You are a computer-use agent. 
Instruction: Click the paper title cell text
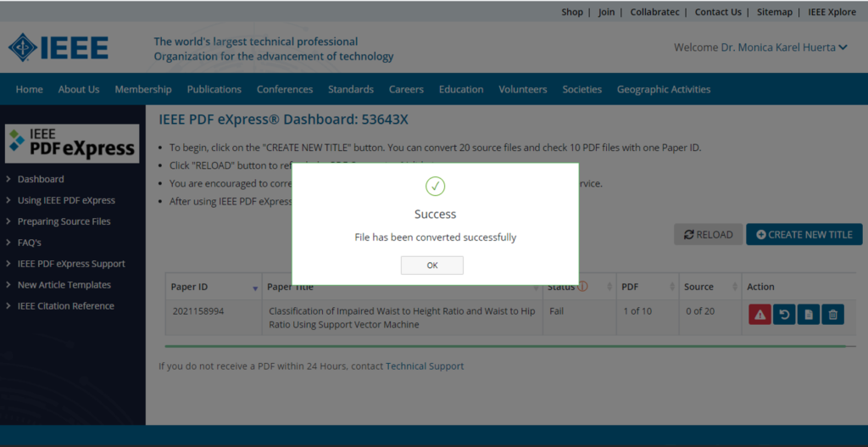pos(402,318)
